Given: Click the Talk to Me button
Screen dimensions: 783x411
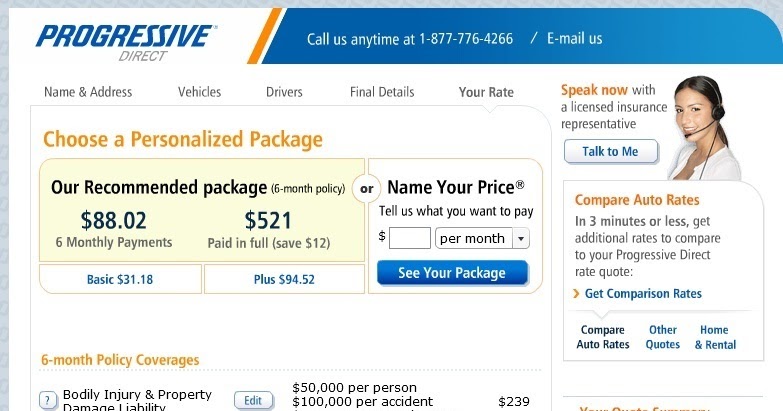Looking at the screenshot, I should pos(611,151).
